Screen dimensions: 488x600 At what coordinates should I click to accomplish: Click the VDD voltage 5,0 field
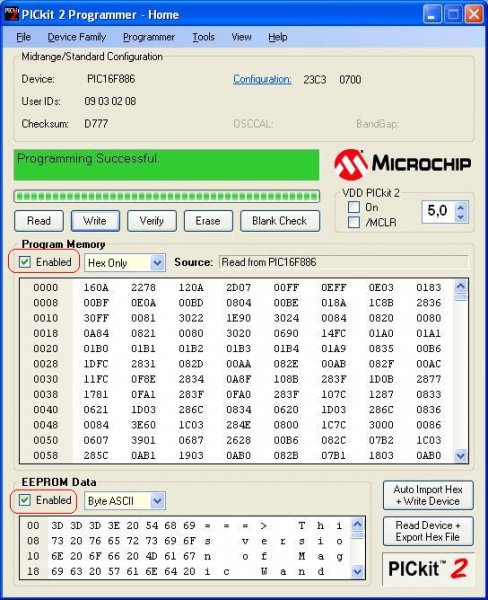tap(438, 211)
